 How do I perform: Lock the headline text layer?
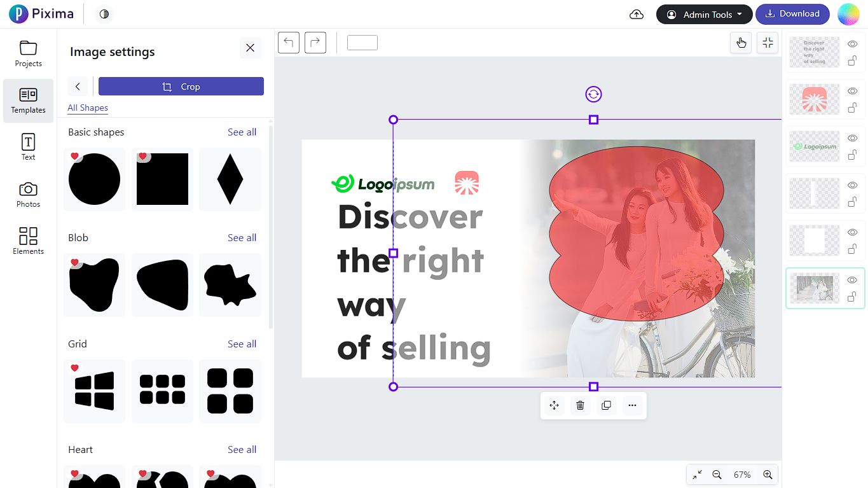[x=853, y=61]
